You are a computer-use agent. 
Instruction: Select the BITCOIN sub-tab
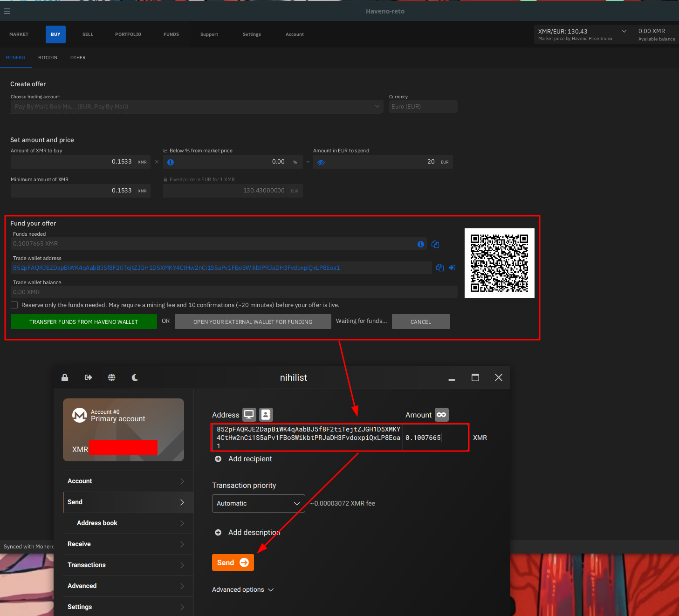point(48,58)
